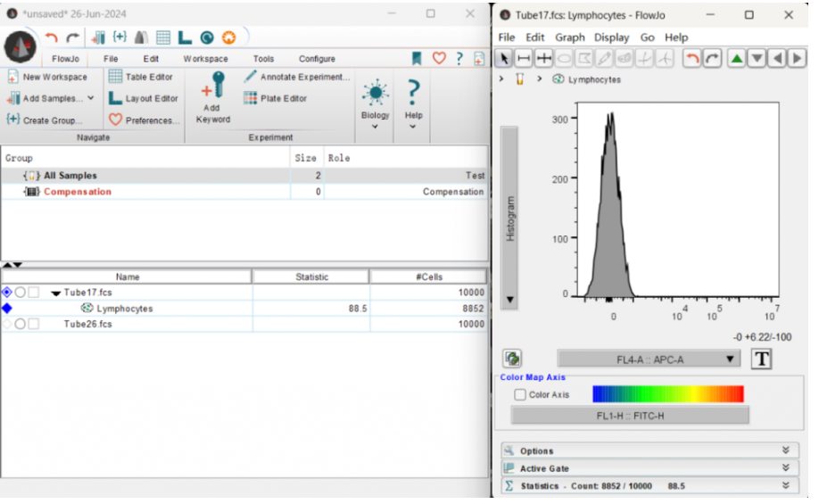The image size is (819, 504).
Task: Click quick-access Add Samples tubes icon
Action: (97, 37)
